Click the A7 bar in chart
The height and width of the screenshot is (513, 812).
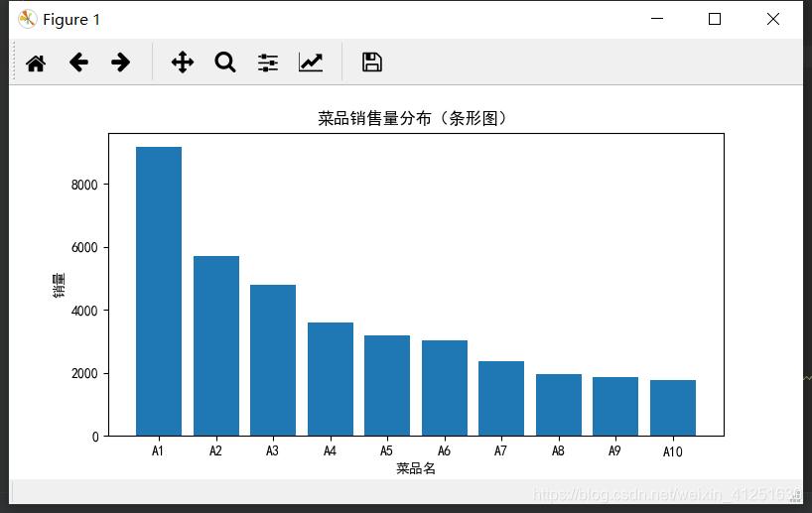point(501,399)
